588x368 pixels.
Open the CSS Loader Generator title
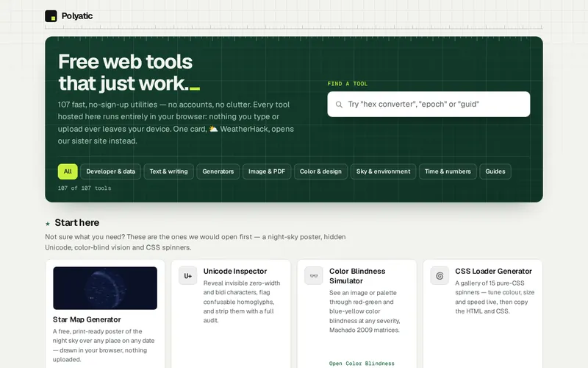pyautogui.click(x=493, y=271)
